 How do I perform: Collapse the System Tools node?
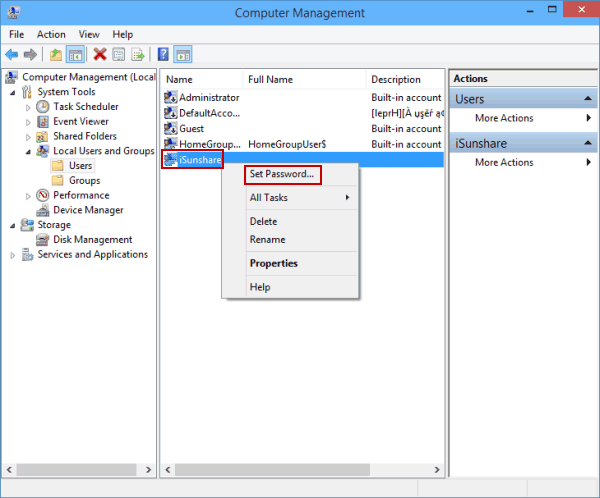[x=14, y=92]
